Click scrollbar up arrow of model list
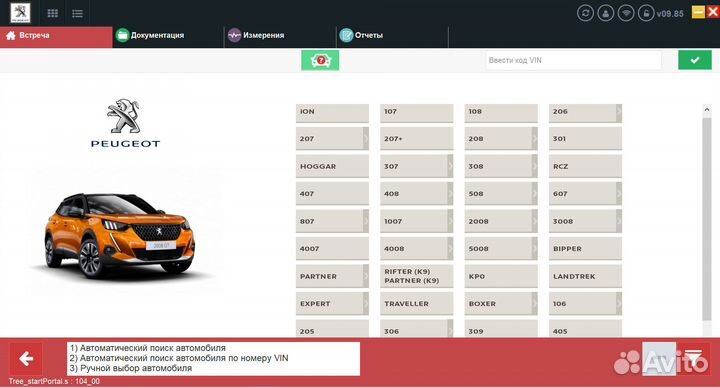This screenshot has width=720, height=388. tap(707, 110)
